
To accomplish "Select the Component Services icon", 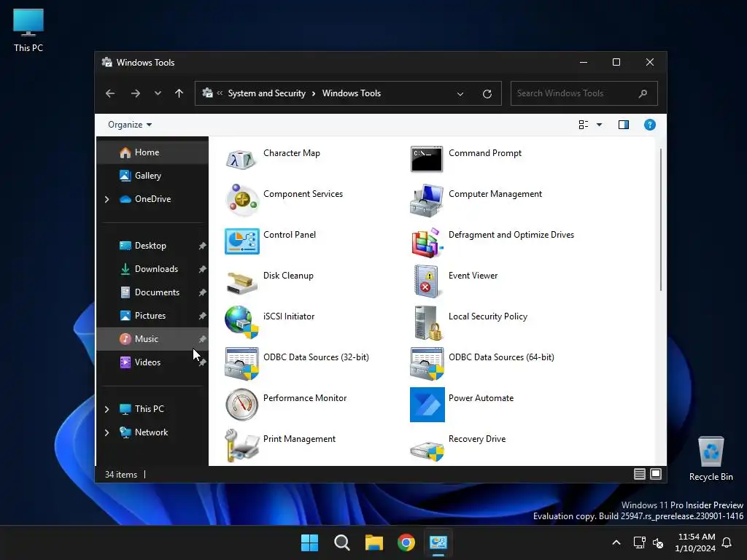I will click(241, 200).
